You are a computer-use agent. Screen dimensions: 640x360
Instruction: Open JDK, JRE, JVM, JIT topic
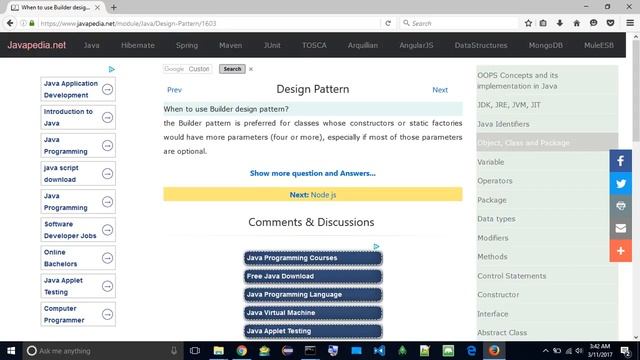509,105
